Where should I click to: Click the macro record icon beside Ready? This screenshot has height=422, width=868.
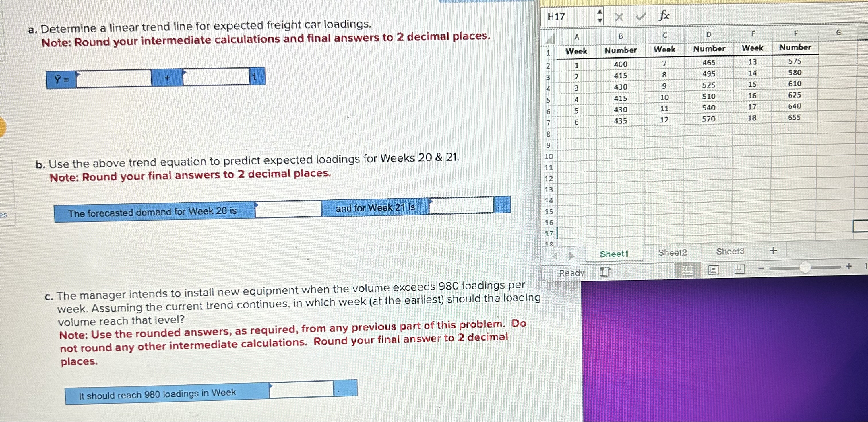[605, 272]
